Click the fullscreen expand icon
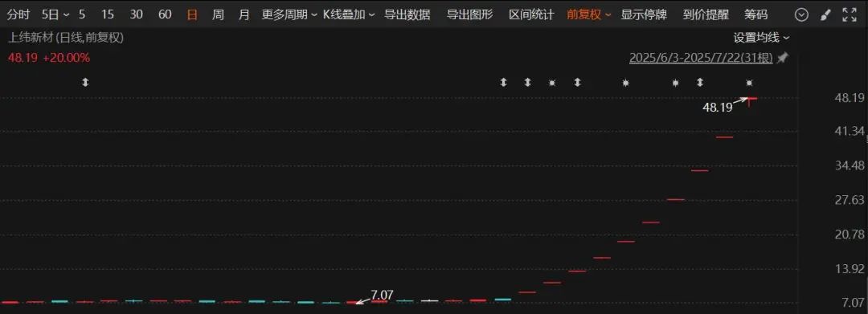 [850, 15]
